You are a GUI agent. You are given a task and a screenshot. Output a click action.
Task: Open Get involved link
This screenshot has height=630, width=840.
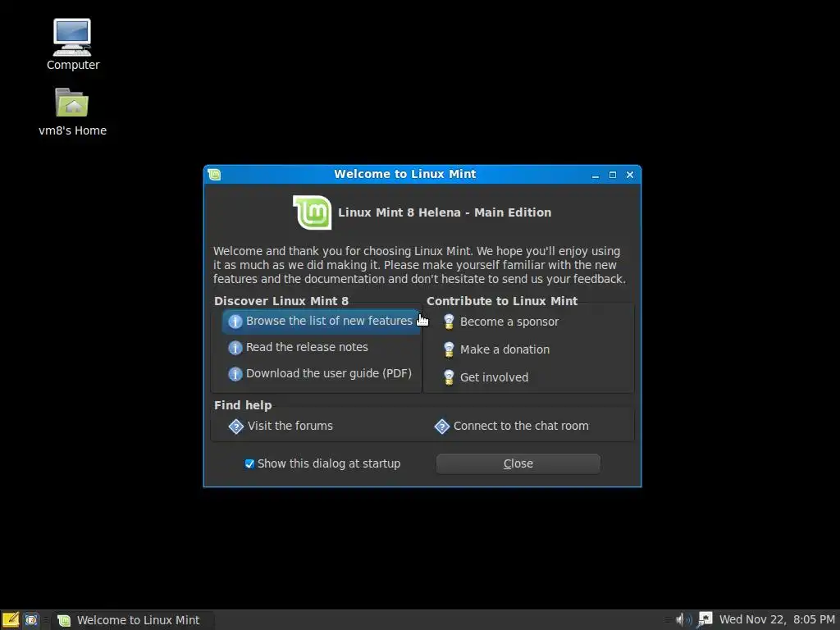[x=486, y=377]
